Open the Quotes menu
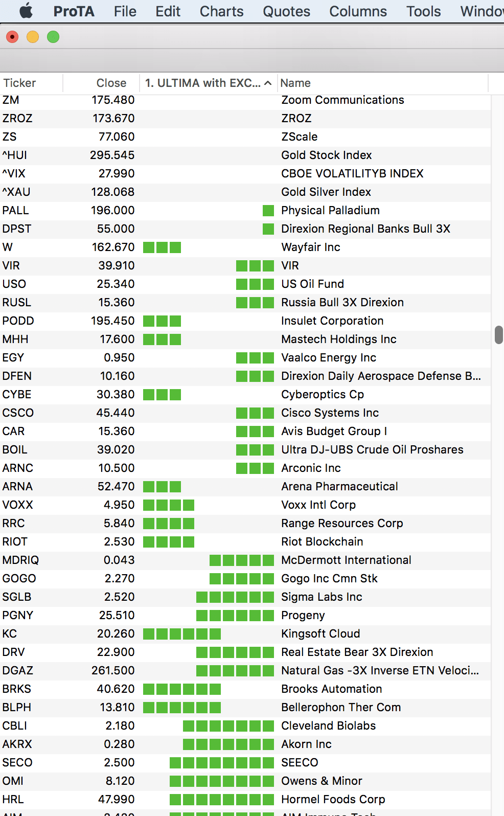The width and height of the screenshot is (504, 816). (286, 11)
